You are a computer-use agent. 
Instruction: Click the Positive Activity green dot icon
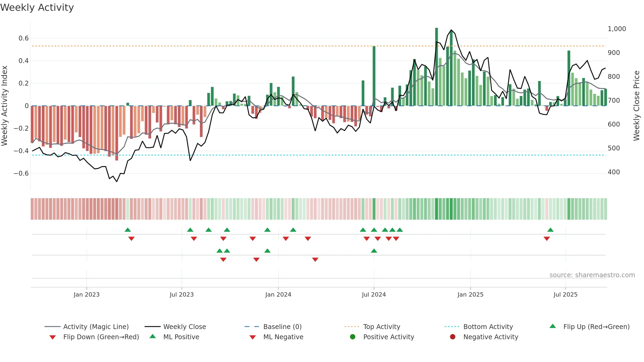point(353,337)
